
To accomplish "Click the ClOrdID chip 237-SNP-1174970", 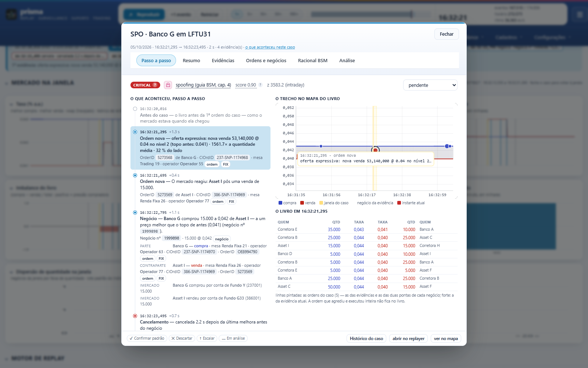I will [x=200, y=252].
